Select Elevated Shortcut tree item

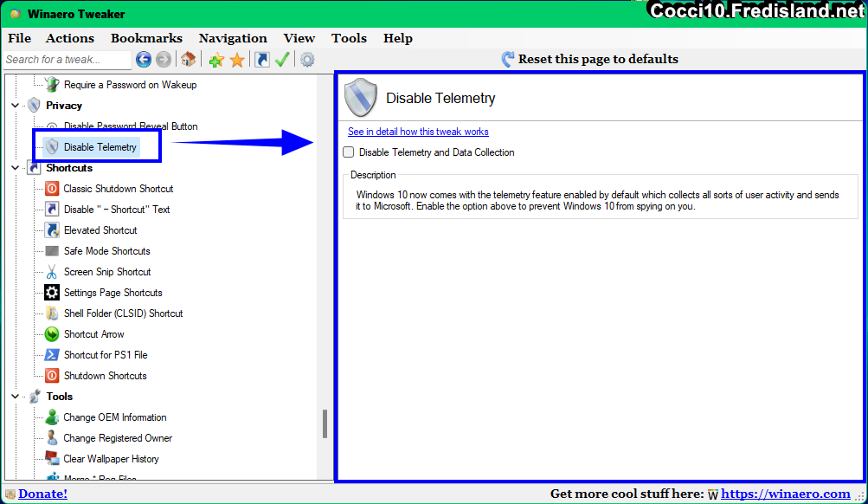[100, 229]
